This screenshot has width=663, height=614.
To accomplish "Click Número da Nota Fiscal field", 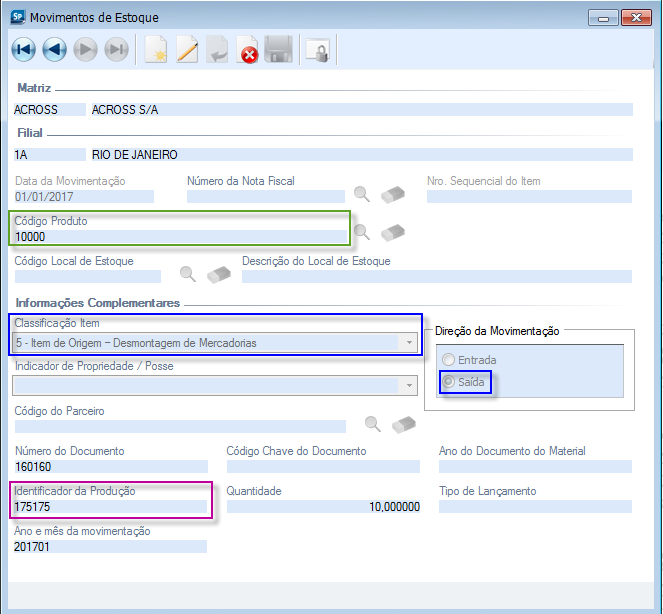I will pos(266,197).
